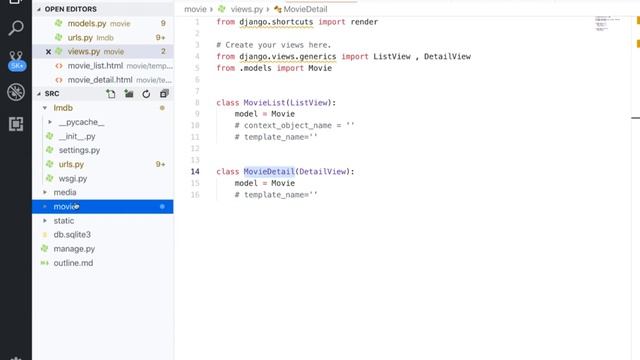Open the Search view in activity bar

click(x=16, y=28)
